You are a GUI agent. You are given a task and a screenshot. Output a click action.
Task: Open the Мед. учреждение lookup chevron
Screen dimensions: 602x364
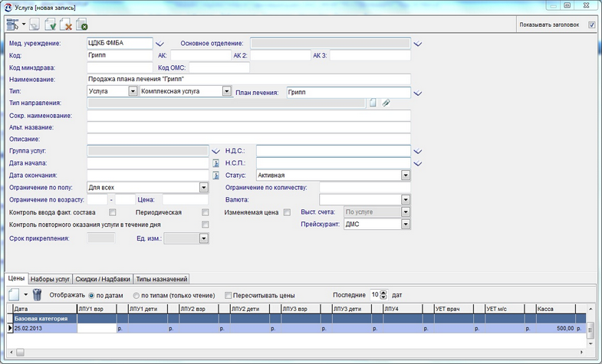[x=160, y=44]
